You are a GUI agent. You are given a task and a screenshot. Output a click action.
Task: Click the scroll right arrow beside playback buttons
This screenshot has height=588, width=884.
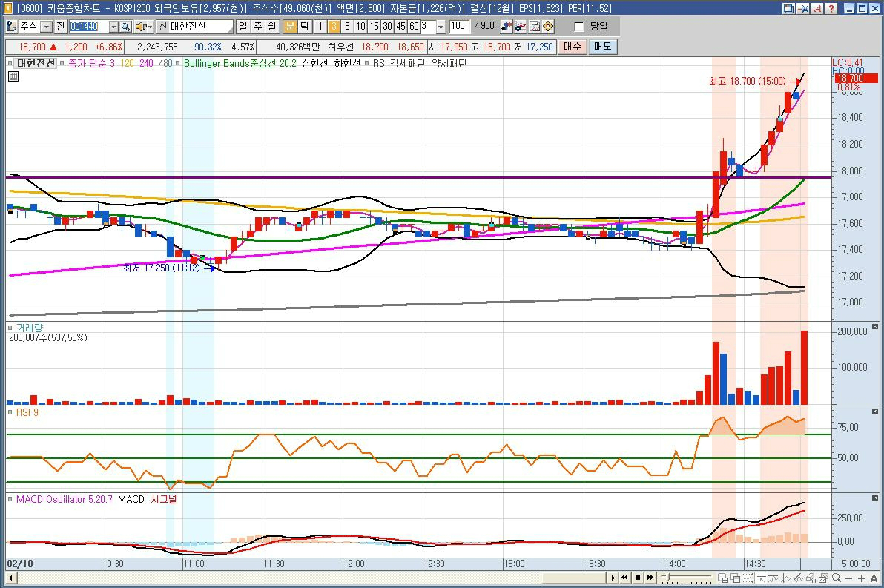pos(613,578)
